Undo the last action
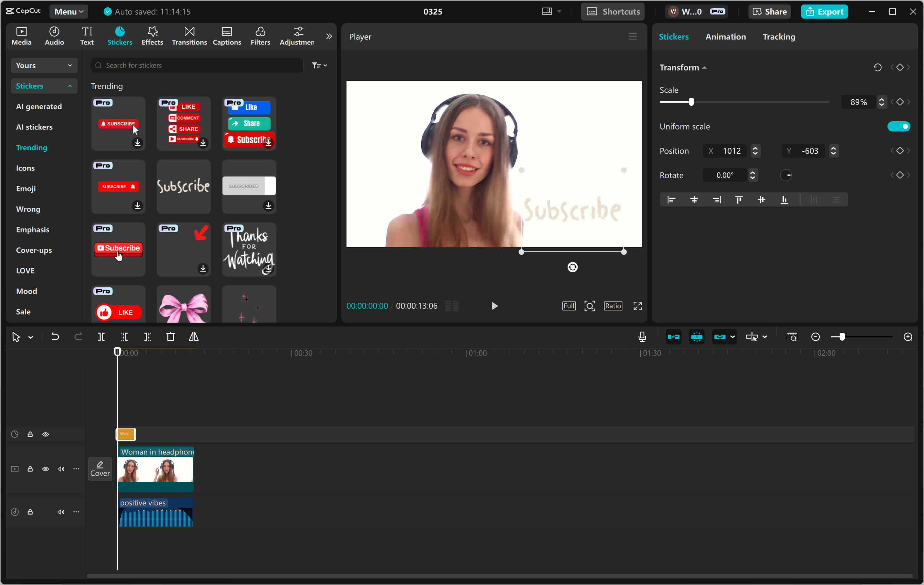The width and height of the screenshot is (924, 585). click(55, 337)
